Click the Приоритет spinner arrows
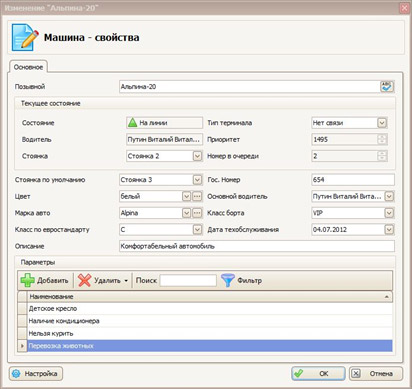 (x=382, y=139)
